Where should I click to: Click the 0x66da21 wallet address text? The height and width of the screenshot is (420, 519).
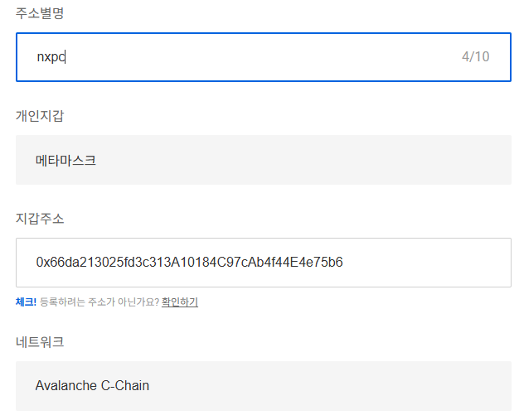coord(189,262)
